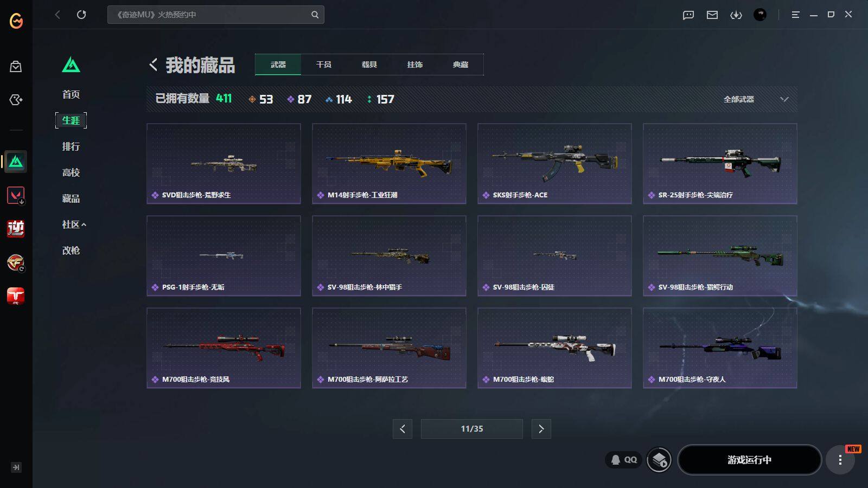Open the Valorant game icon in sidebar
Image resolution: width=868 pixels, height=488 pixels.
click(x=16, y=195)
